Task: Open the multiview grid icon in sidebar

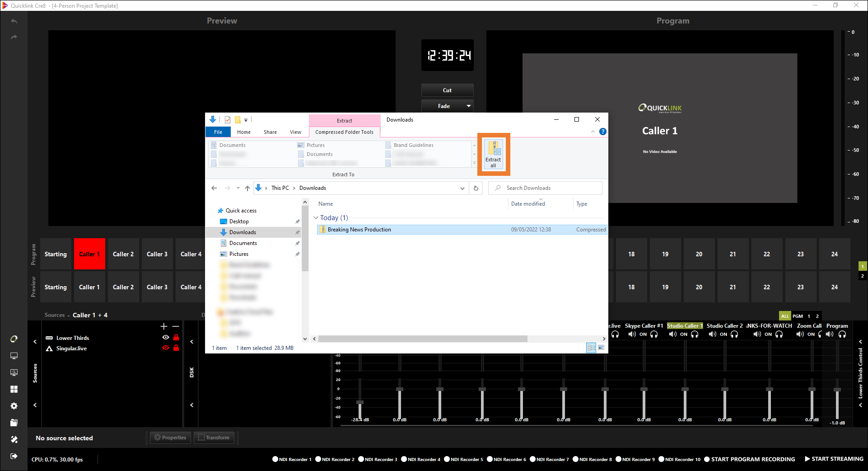Action: (14, 389)
